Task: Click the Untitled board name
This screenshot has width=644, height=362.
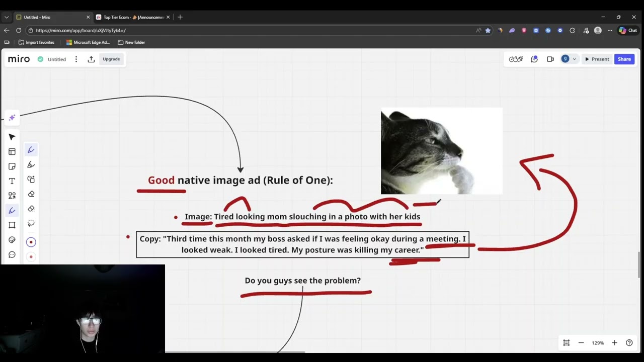Action: click(x=57, y=59)
